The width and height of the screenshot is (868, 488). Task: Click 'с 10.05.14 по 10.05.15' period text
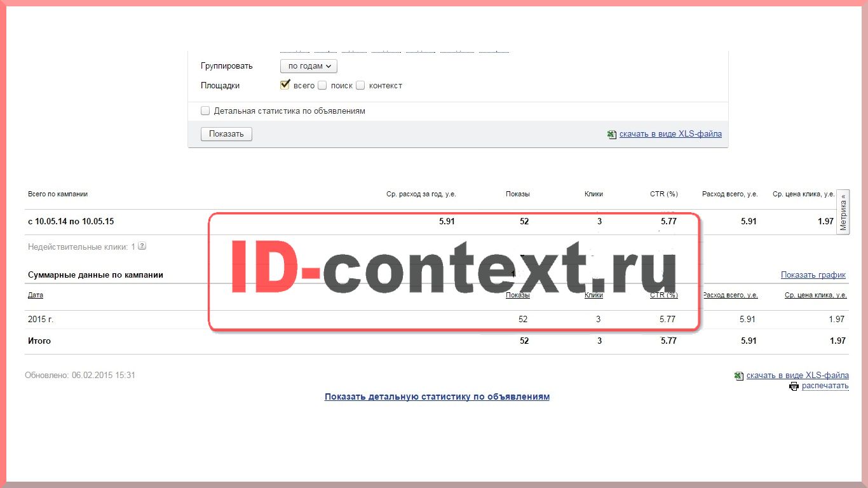click(x=71, y=222)
